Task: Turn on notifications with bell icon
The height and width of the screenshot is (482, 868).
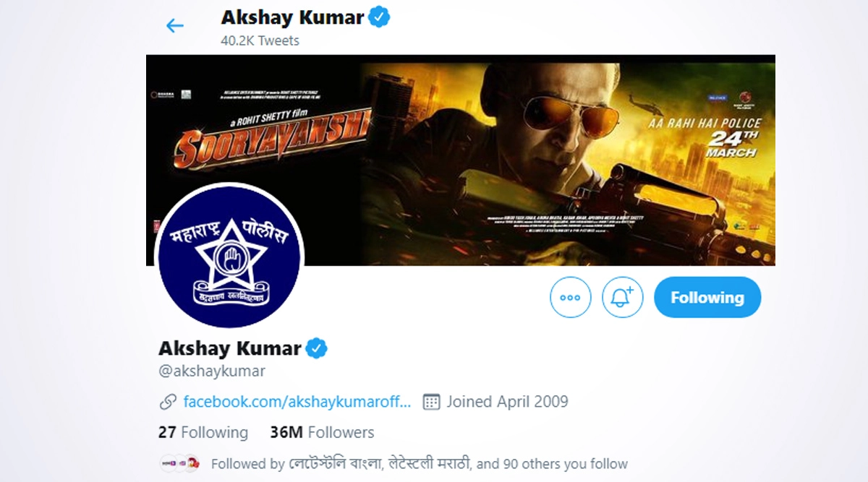Action: point(622,297)
